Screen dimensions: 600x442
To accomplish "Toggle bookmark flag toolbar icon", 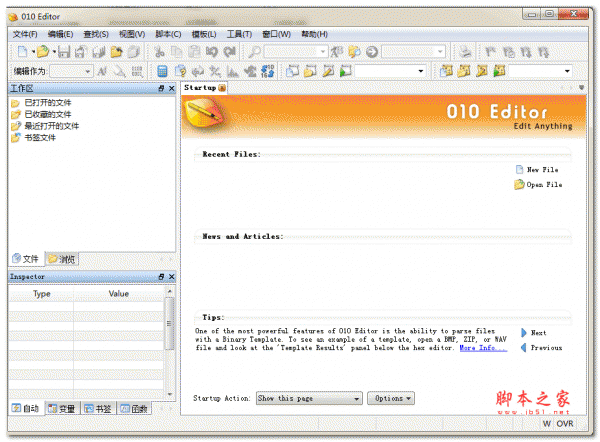I will 491,52.
